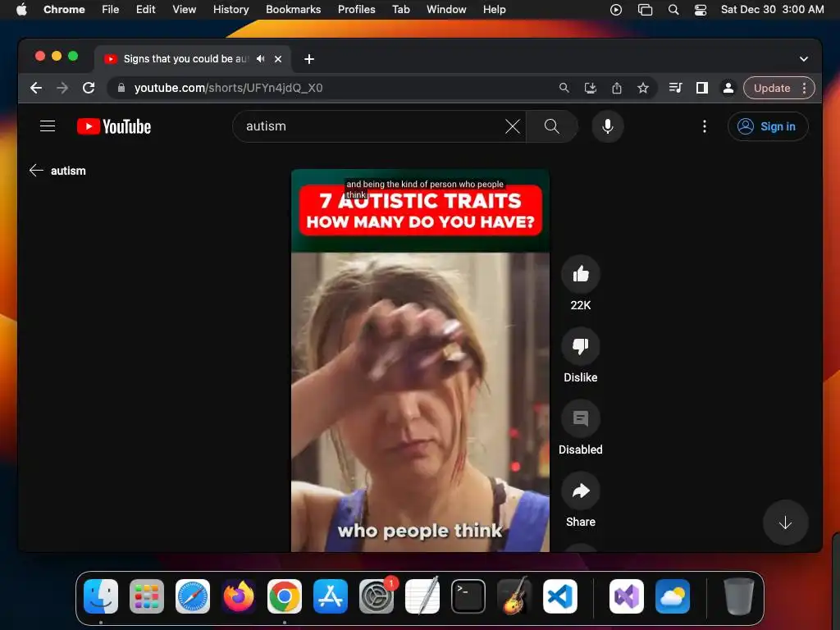Click the Dislike thumbs-down button
Viewport: 840px width, 630px height.
coord(580,347)
